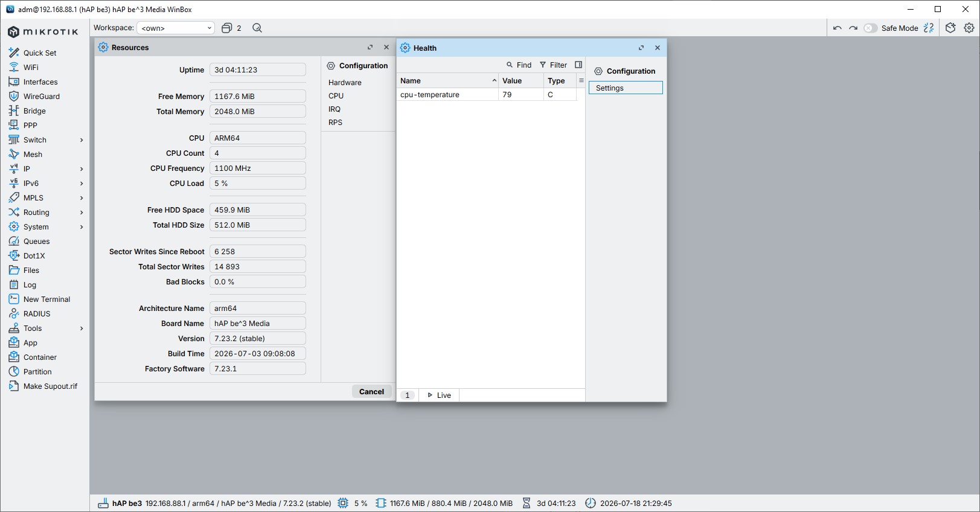
Task: Open the search magnifier next to workspace
Action: [257, 28]
